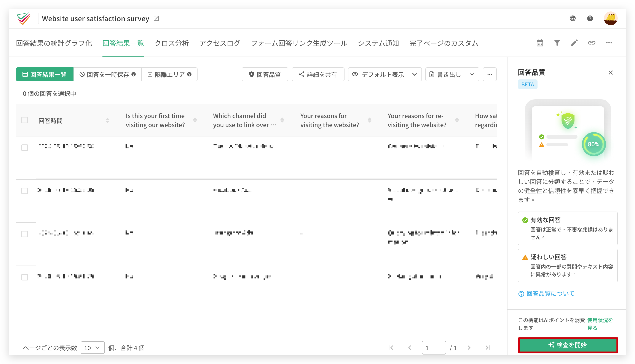Open the システム通知 tab
The height and width of the screenshot is (364, 635).
point(378,43)
